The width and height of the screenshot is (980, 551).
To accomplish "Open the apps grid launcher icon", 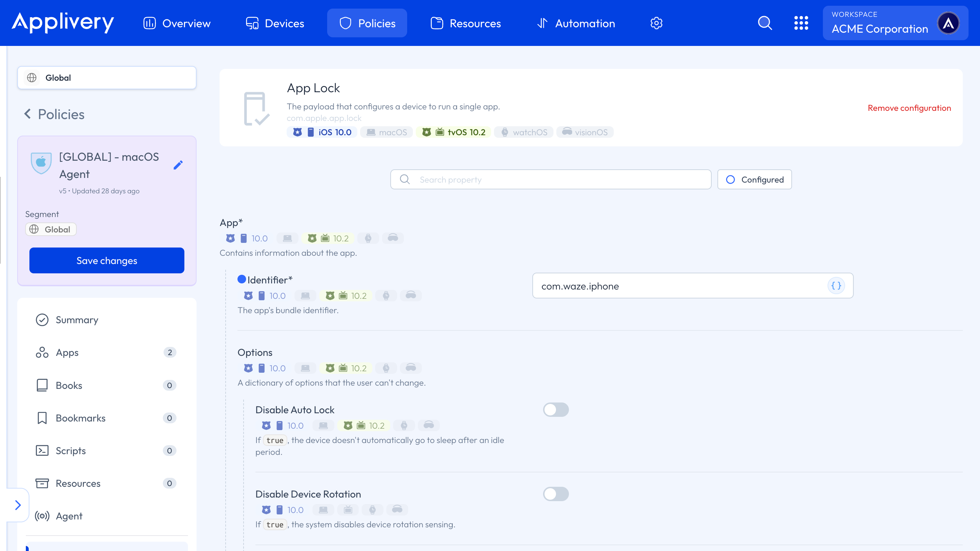I will pyautogui.click(x=801, y=23).
